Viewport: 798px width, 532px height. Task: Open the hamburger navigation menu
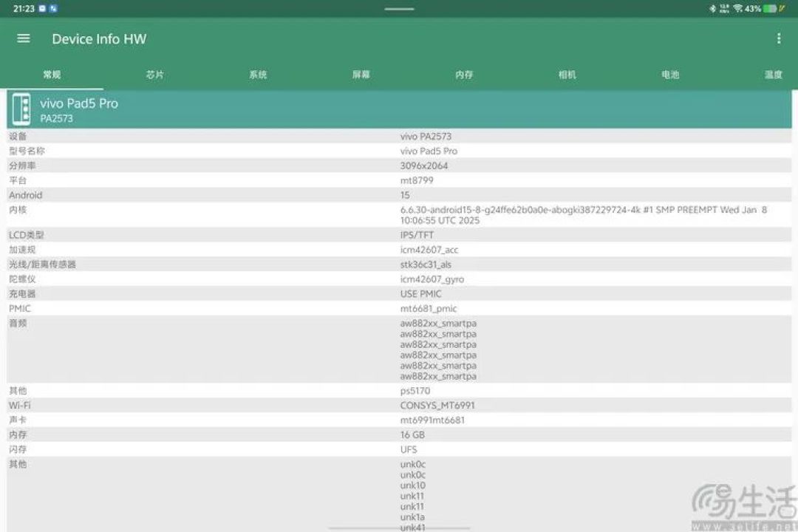coord(24,38)
